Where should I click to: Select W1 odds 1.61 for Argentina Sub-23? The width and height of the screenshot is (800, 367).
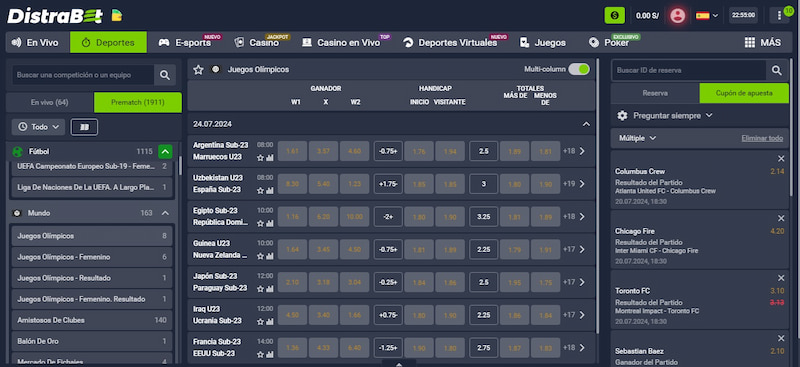[x=292, y=151]
